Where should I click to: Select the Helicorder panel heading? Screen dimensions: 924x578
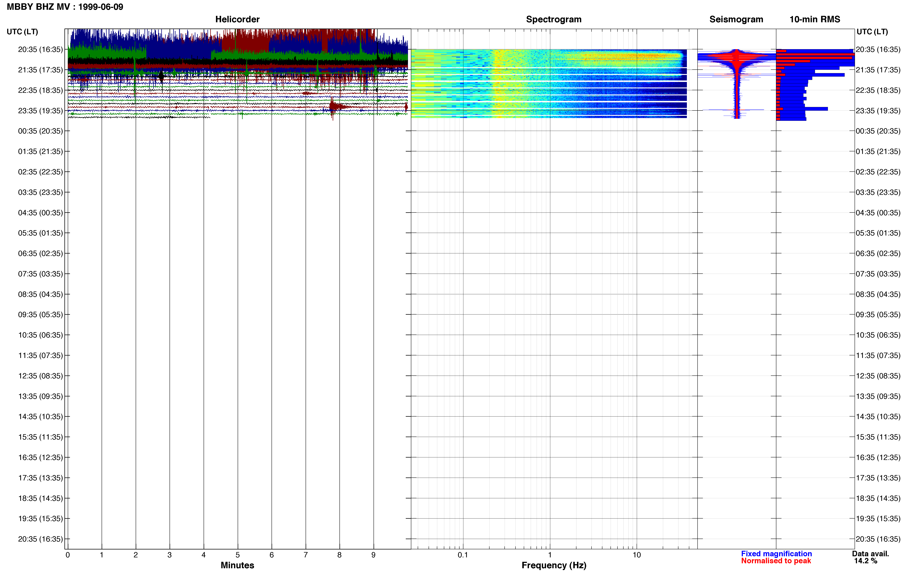click(237, 20)
